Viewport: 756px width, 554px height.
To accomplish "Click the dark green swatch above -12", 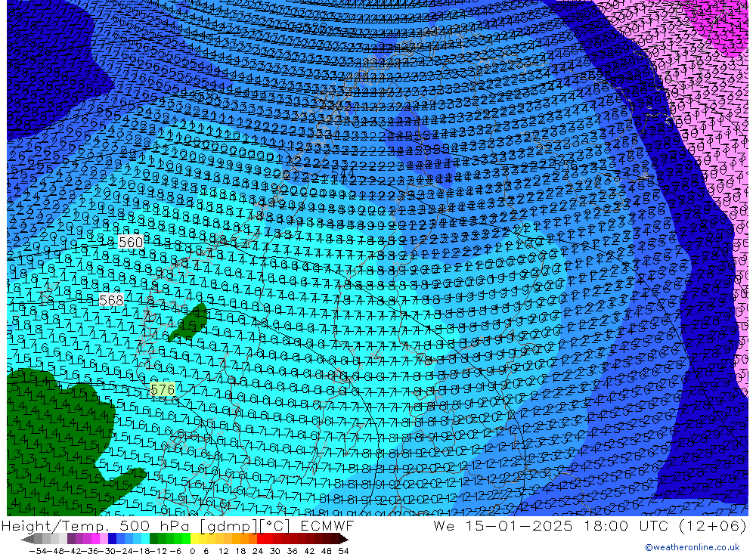I will coord(153,539).
